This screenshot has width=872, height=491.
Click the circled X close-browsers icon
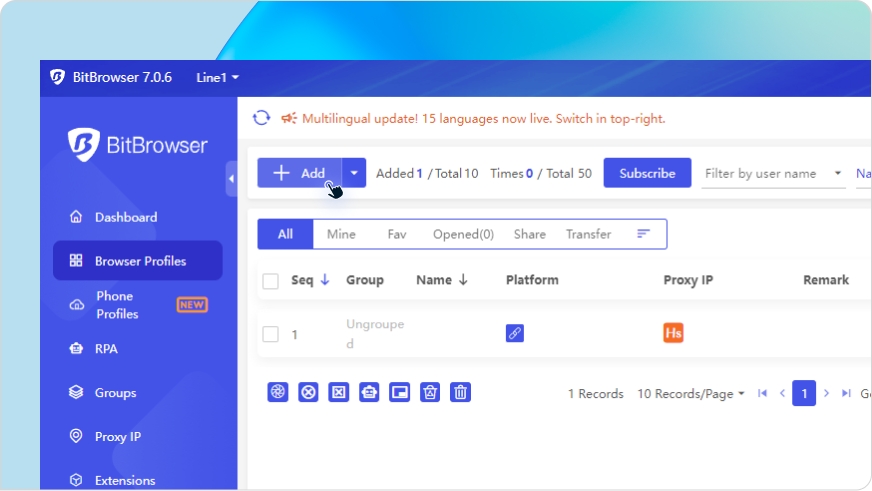309,392
